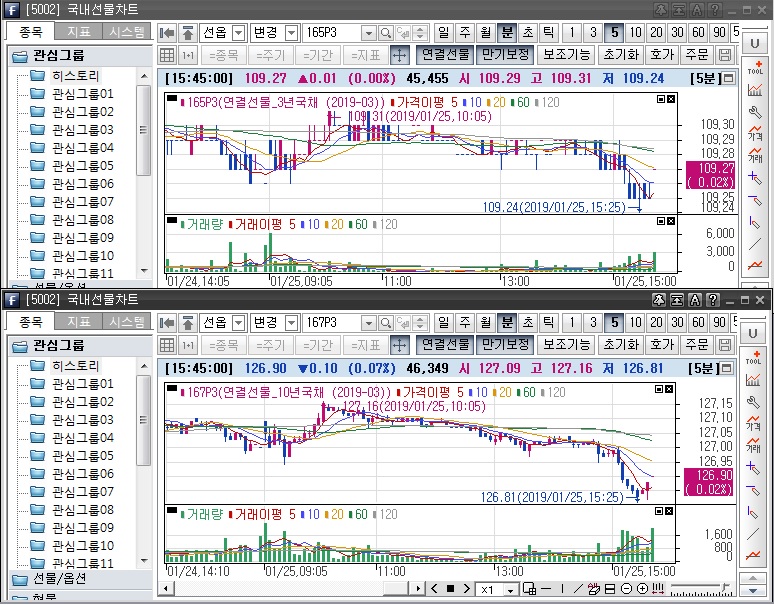The height and width of the screenshot is (605, 774).
Task: Click the save disk icon in the 167P3 toolbar
Action: pos(725,345)
